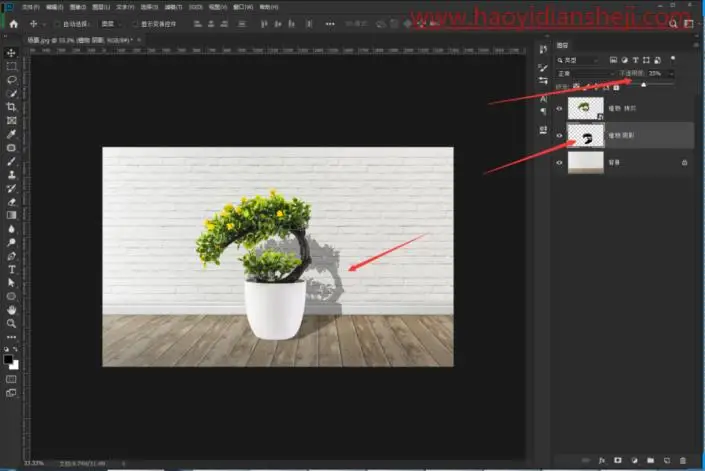The height and width of the screenshot is (471, 705).
Task: Delete layer trash icon
Action: click(x=683, y=460)
